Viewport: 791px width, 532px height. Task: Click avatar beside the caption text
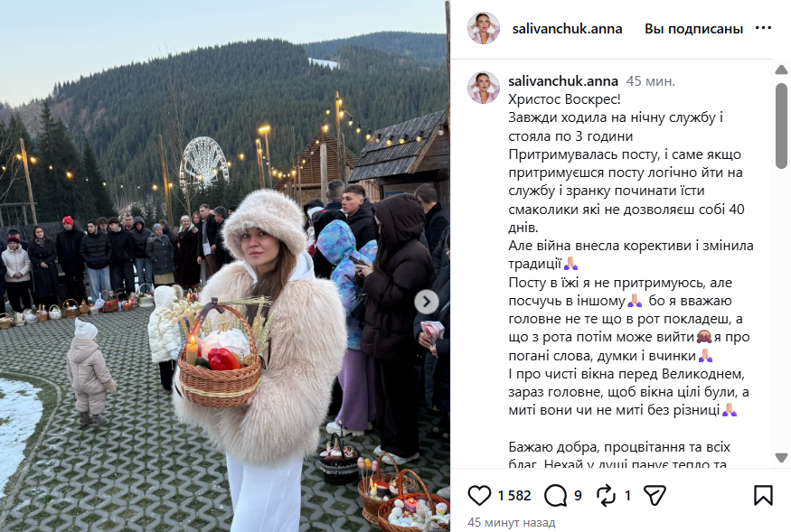pos(484,88)
